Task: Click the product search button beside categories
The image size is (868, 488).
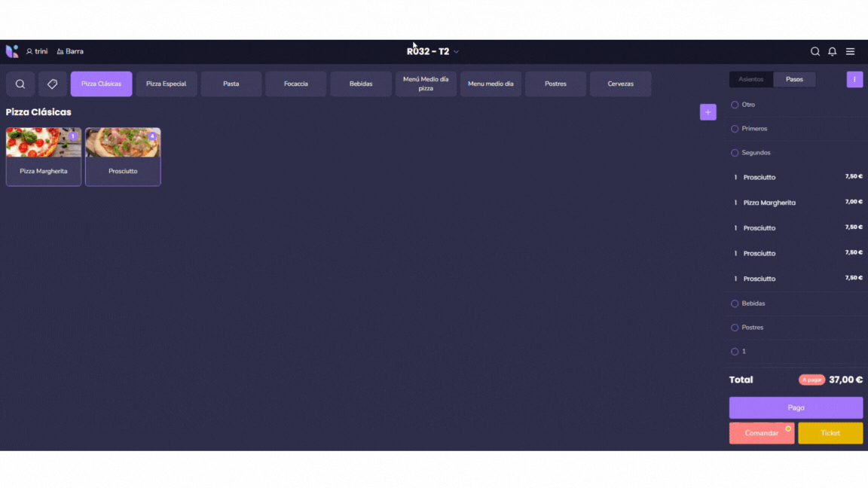Action: tap(20, 84)
